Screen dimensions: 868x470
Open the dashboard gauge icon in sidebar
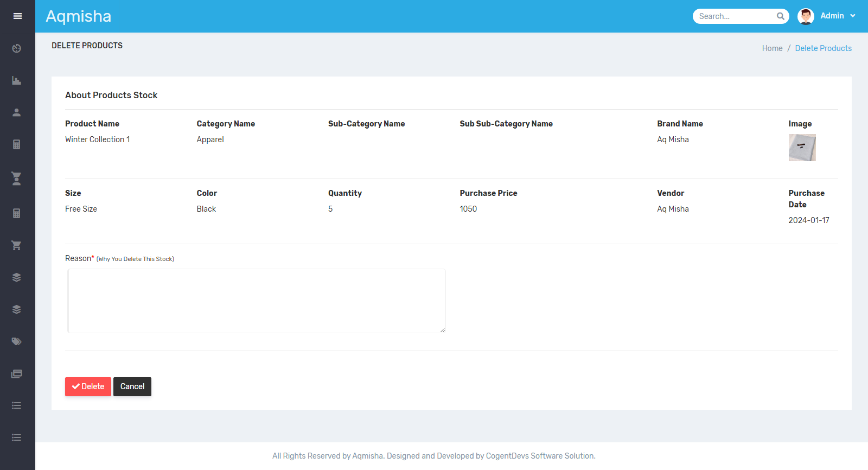coord(17,48)
